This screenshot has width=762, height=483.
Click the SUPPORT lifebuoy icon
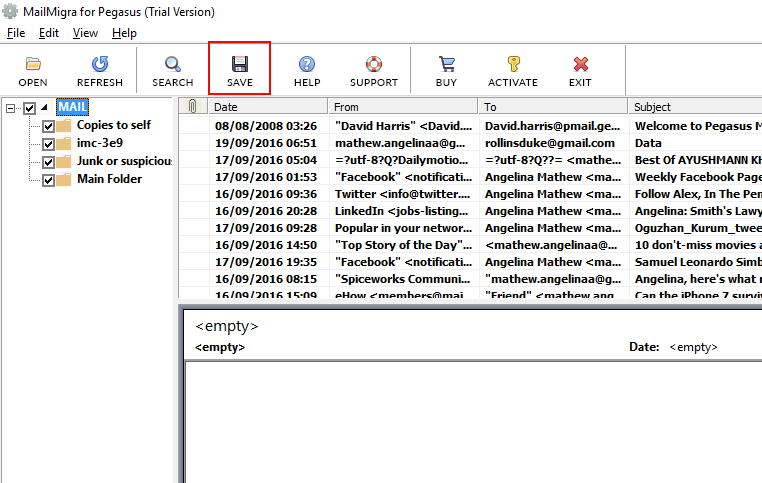[x=374, y=64]
